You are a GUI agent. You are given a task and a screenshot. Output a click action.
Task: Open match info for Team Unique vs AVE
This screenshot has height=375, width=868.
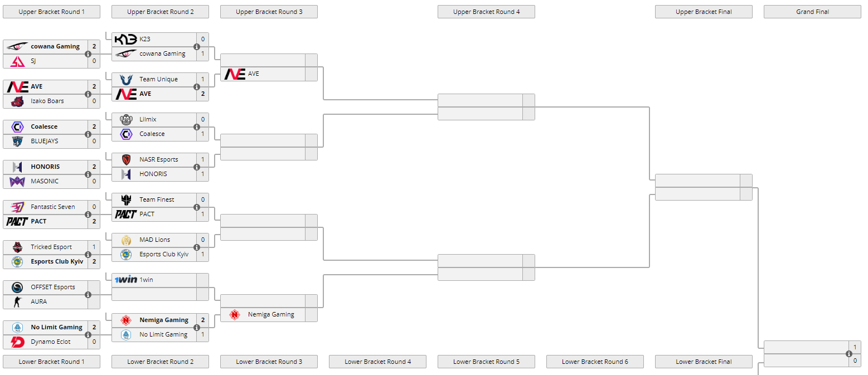197,87
